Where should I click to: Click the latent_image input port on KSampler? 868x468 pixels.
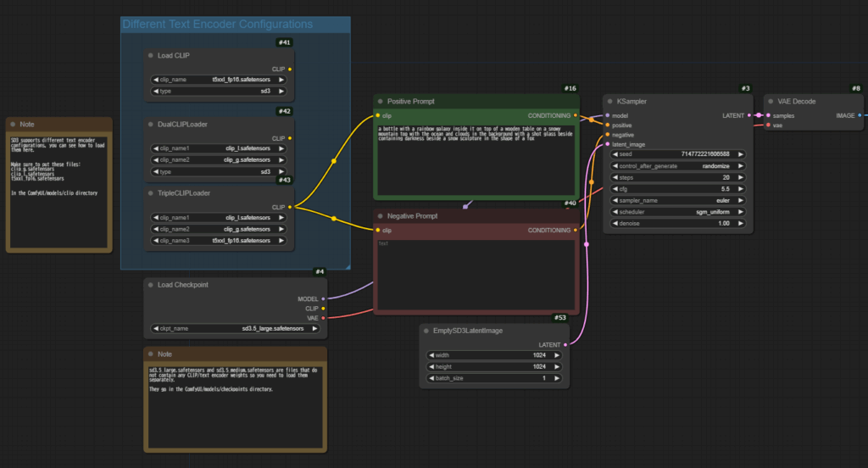(608, 144)
